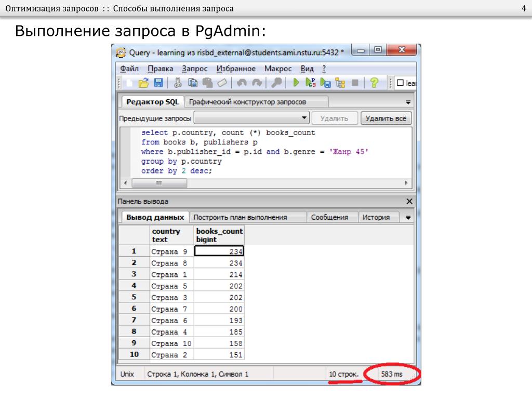Click the '10 строк.' status bar entry
Image resolution: width=532 pixels, height=399 pixels.
(344, 374)
